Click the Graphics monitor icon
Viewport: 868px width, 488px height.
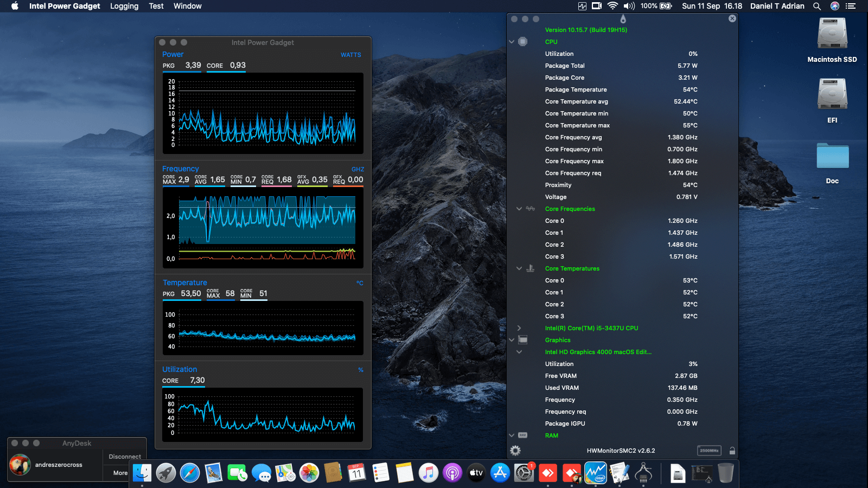click(x=523, y=340)
